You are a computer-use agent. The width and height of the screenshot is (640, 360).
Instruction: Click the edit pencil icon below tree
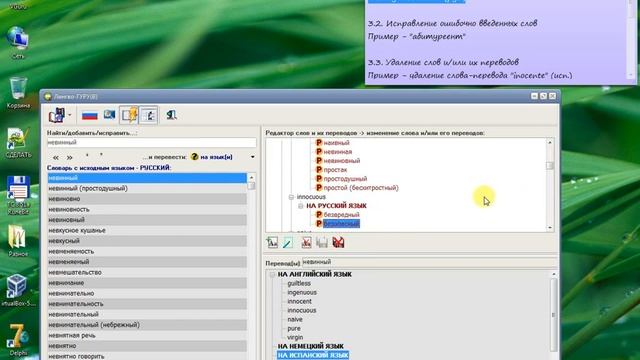(x=288, y=242)
